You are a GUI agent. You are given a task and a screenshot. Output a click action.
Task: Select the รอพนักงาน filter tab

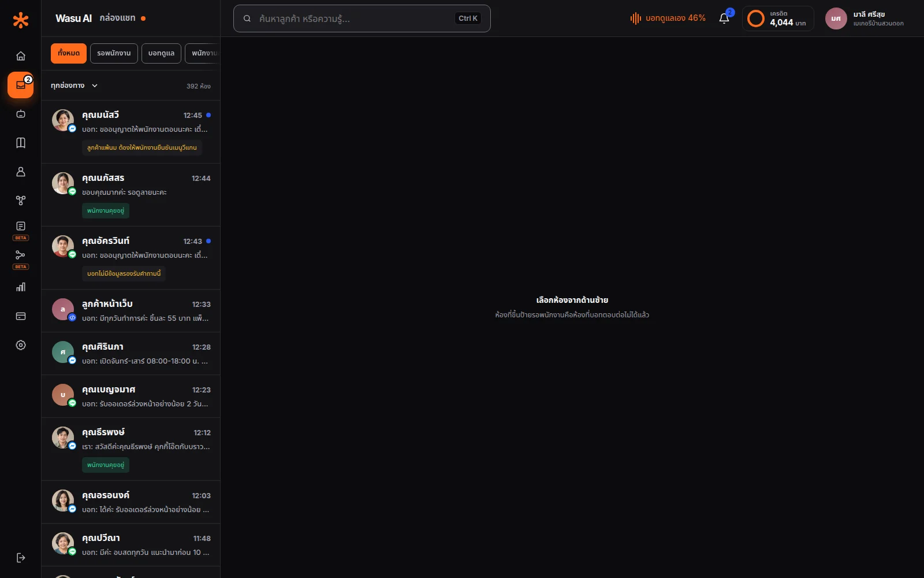coord(114,53)
